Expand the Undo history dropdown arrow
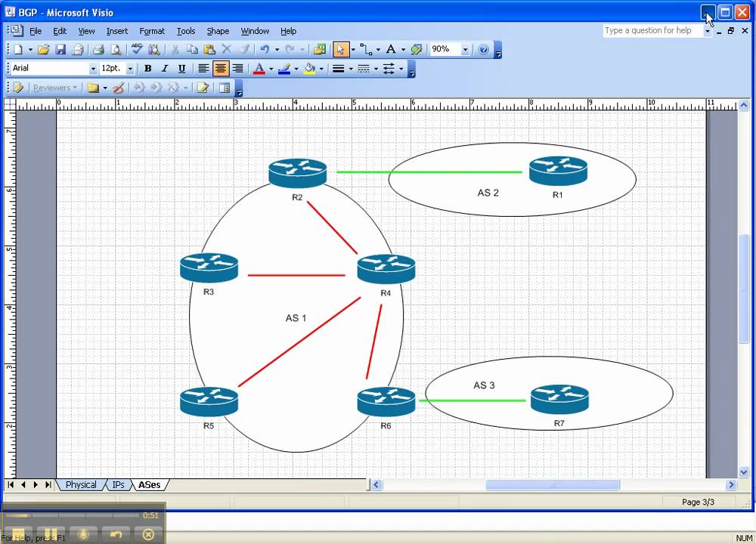756x544 pixels. (x=277, y=49)
